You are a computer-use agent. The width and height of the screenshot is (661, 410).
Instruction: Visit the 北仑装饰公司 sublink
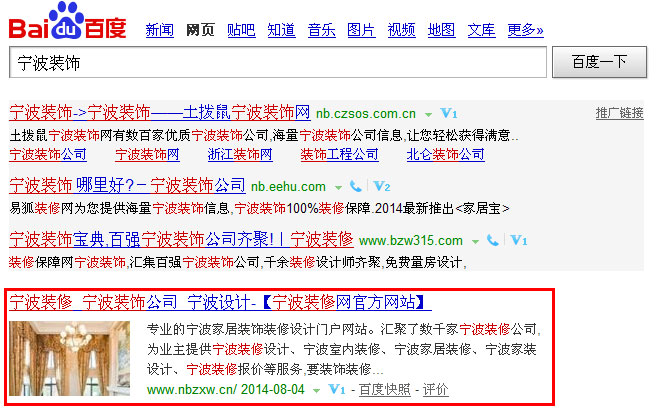(445, 155)
